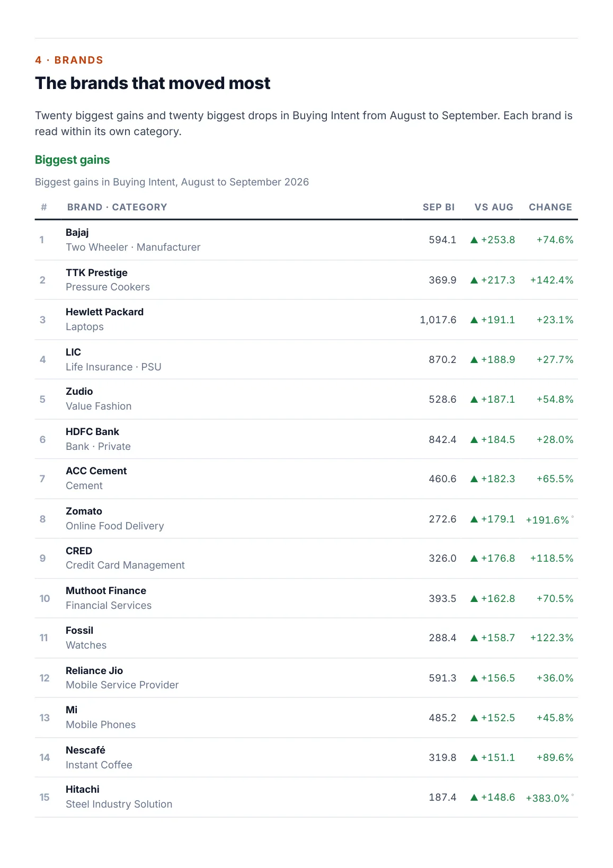Click the 'The brands that moved most' heading
The width and height of the screenshot is (613, 868).
(153, 83)
